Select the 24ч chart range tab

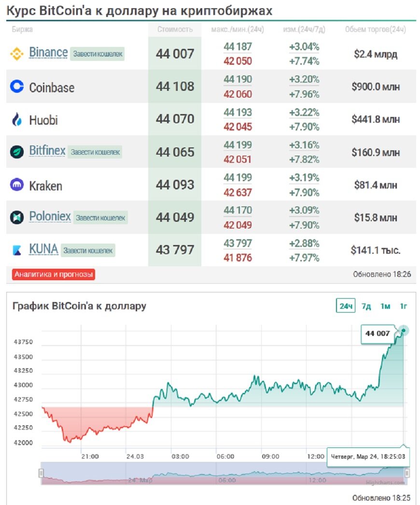(346, 306)
